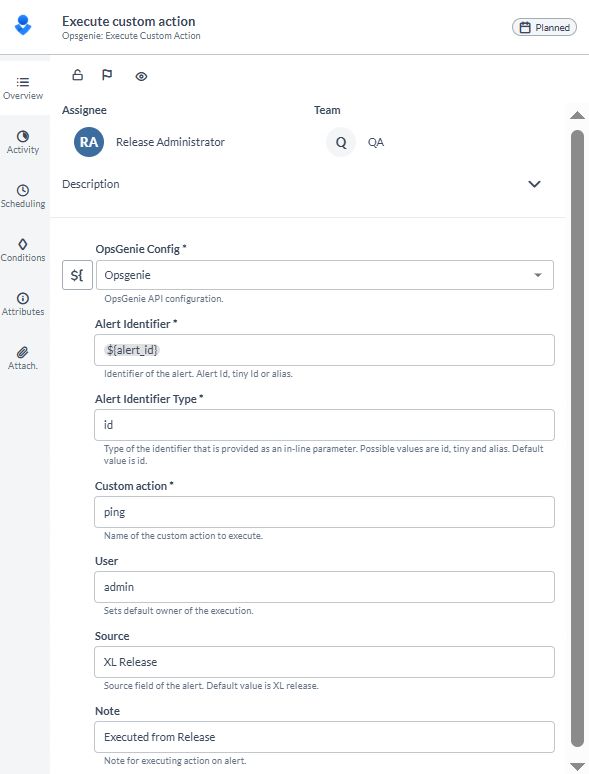Screen dimensions: 589x774
Task: Click the Alert Identifier Type field
Action: click(324, 425)
